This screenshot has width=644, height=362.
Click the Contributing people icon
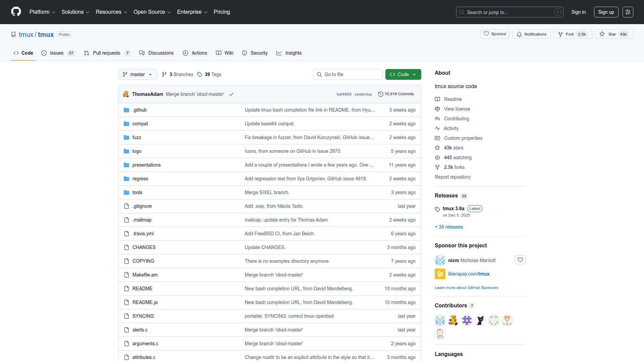click(437, 119)
